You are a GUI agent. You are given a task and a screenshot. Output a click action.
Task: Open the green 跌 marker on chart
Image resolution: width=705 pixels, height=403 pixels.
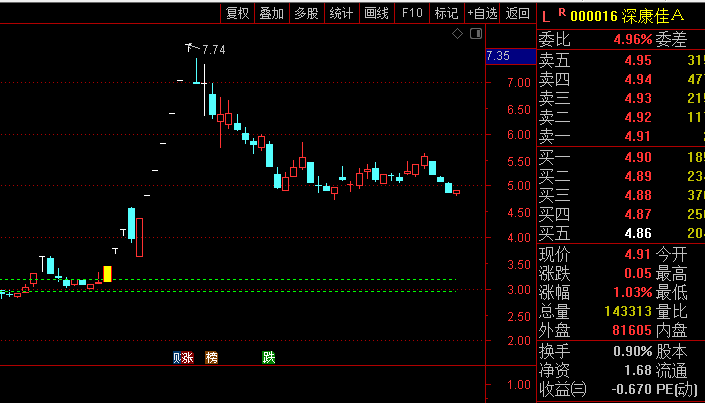(x=268, y=358)
